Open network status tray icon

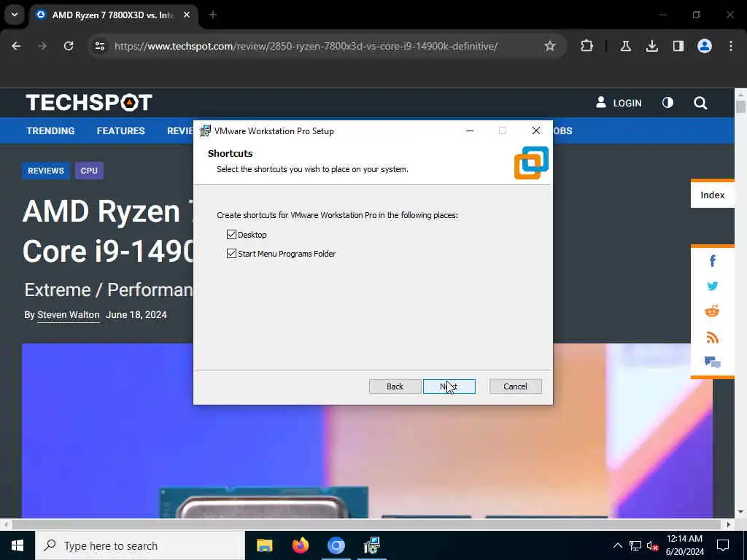[x=635, y=545]
